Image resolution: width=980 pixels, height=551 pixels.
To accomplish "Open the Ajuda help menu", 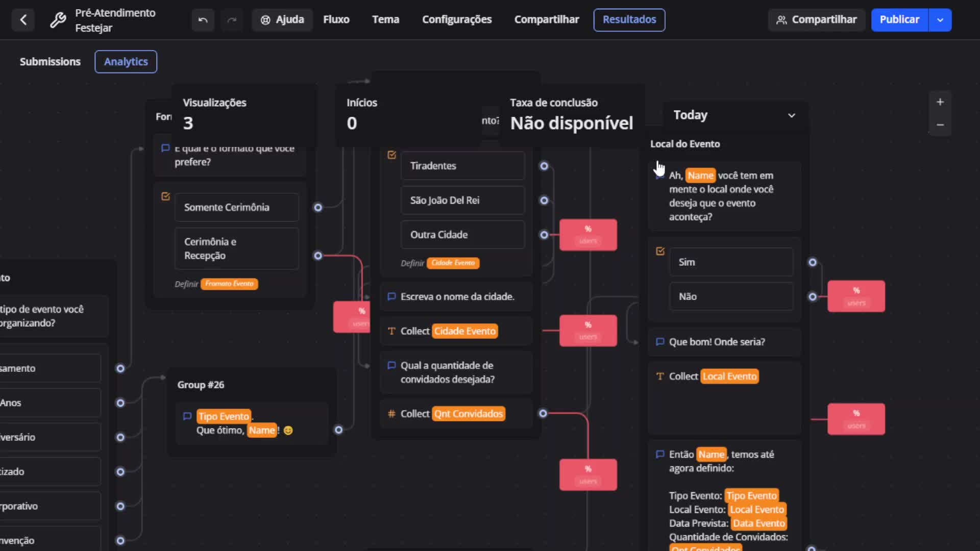I will click(282, 20).
